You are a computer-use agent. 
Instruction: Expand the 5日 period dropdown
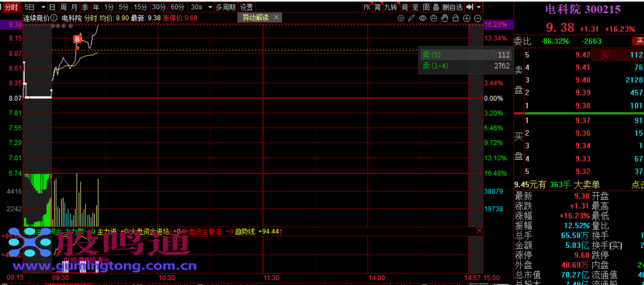[43, 7]
